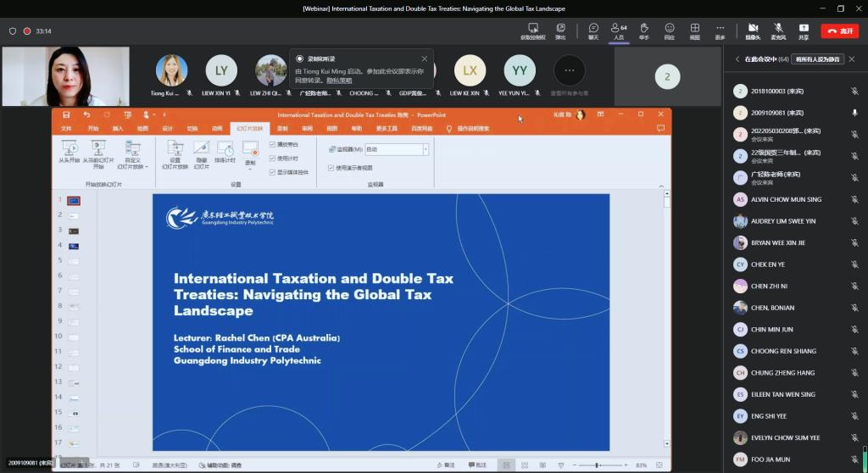The width and height of the screenshot is (868, 473).
Task: Toggle the use timings (使用计时) checkbox
Action: tap(272, 159)
